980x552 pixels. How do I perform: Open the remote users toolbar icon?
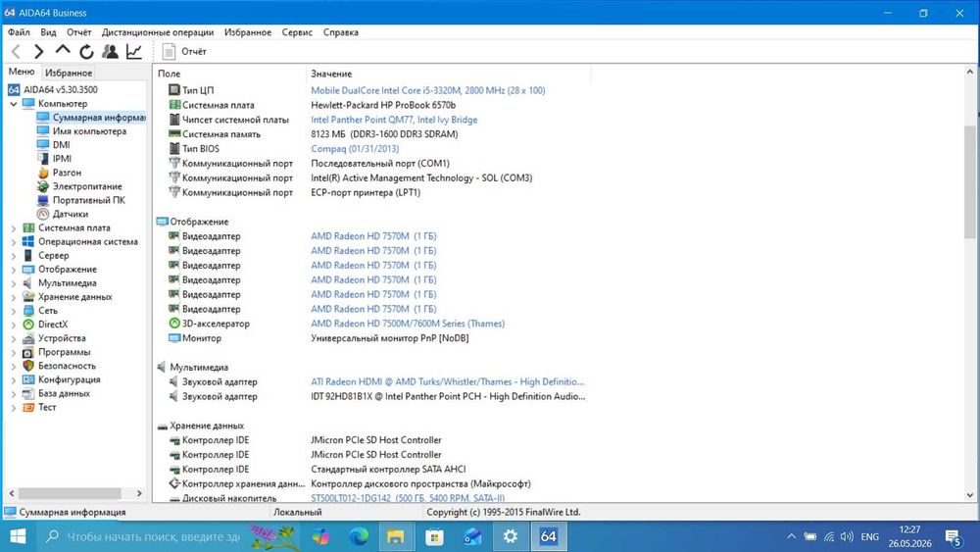(x=110, y=51)
